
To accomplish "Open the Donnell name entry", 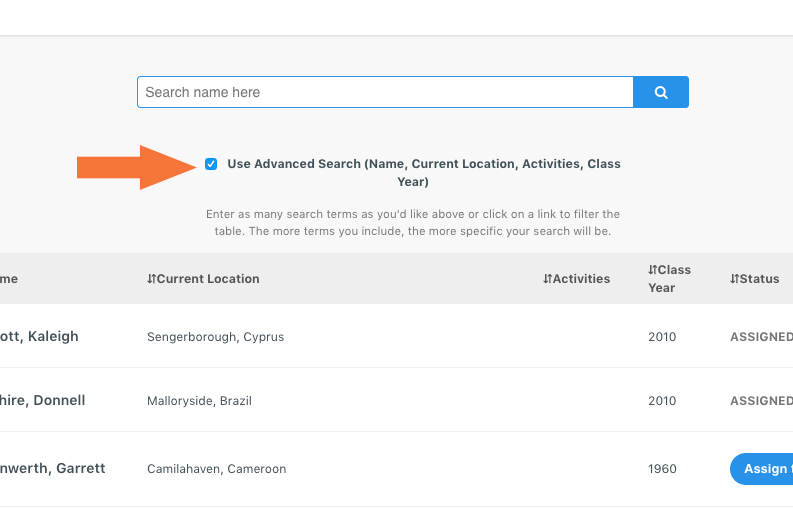I will click(x=43, y=401).
